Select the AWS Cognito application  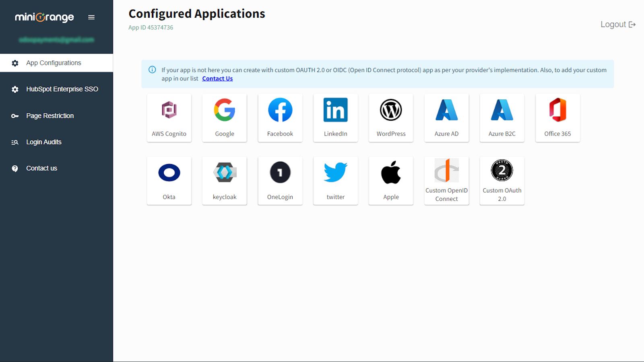pyautogui.click(x=169, y=118)
